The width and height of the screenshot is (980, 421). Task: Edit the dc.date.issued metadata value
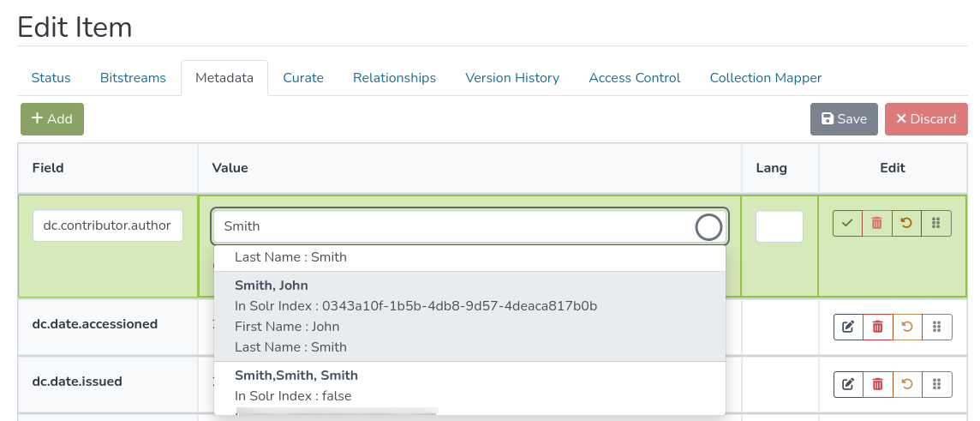[848, 383]
